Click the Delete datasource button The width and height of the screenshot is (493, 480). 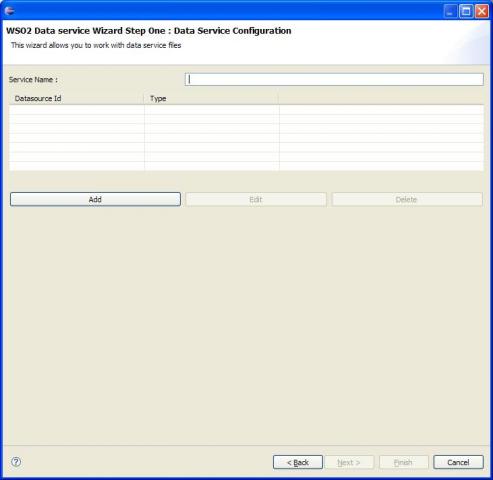pos(407,199)
